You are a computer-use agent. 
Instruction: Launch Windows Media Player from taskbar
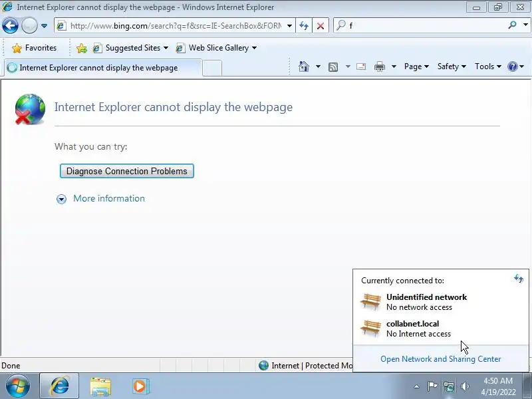[x=140, y=386]
